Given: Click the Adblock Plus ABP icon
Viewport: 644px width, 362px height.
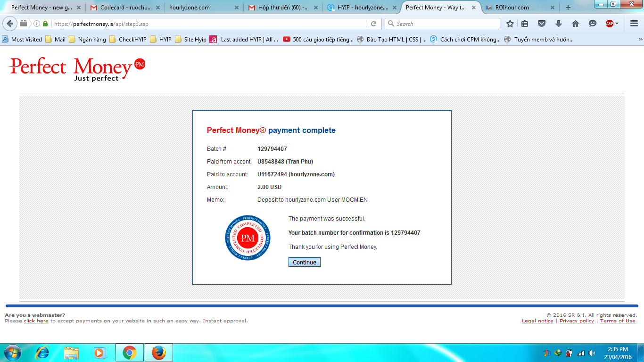Looking at the screenshot, I should point(610,24).
